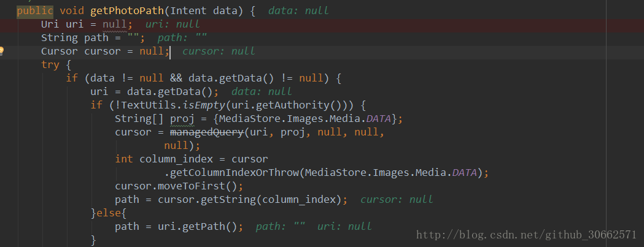Image resolution: width=644 pixels, height=247 pixels.
Task: Click DATA constant in the getColumnIndexOrThrow line
Action: coord(464,173)
